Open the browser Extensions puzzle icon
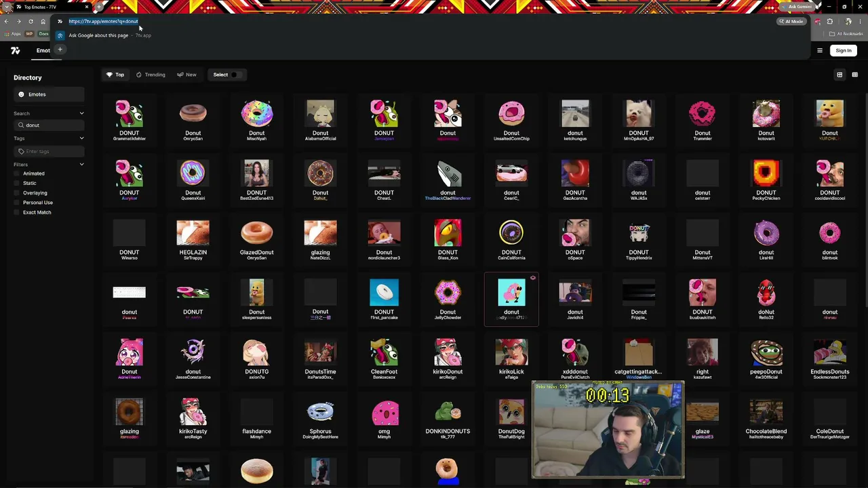 (829, 21)
